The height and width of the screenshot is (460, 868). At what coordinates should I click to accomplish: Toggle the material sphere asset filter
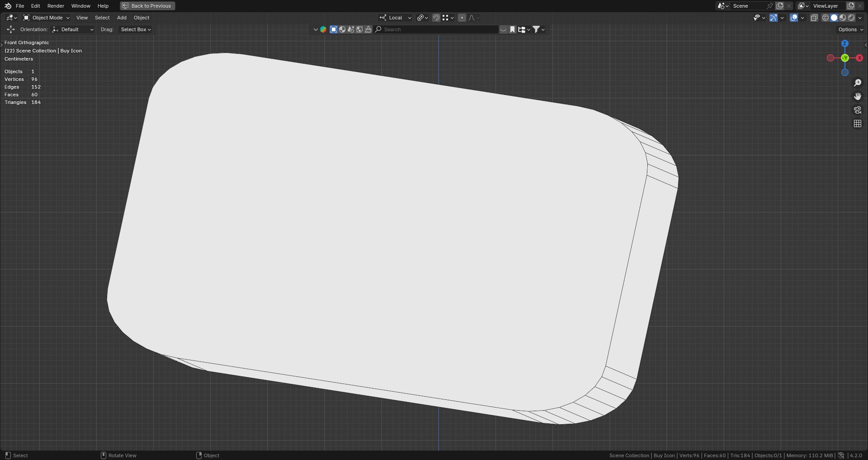click(x=342, y=29)
